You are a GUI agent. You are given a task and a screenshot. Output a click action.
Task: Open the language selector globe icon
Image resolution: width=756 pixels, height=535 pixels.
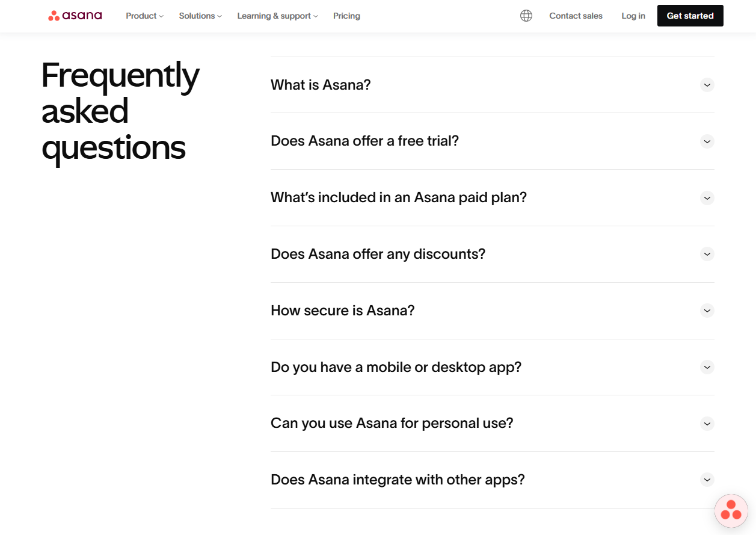[526, 16]
